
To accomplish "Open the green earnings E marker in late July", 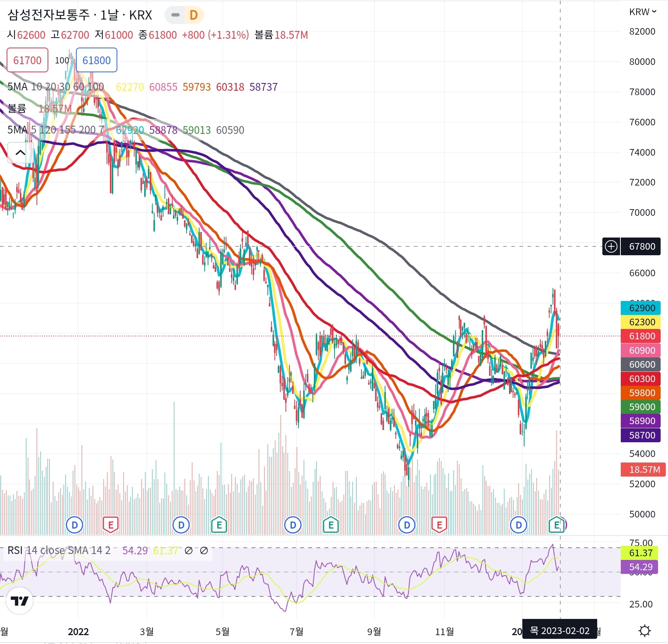I will tap(331, 525).
